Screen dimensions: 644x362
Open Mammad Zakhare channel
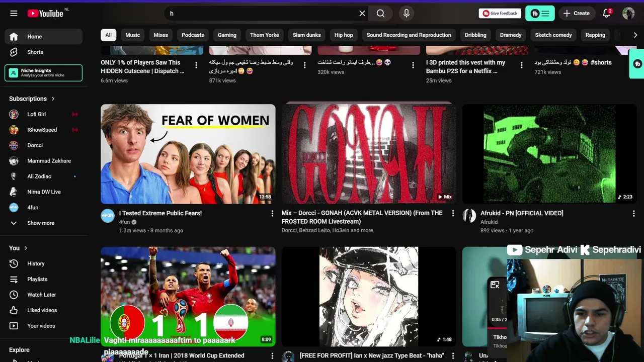pos(43,161)
